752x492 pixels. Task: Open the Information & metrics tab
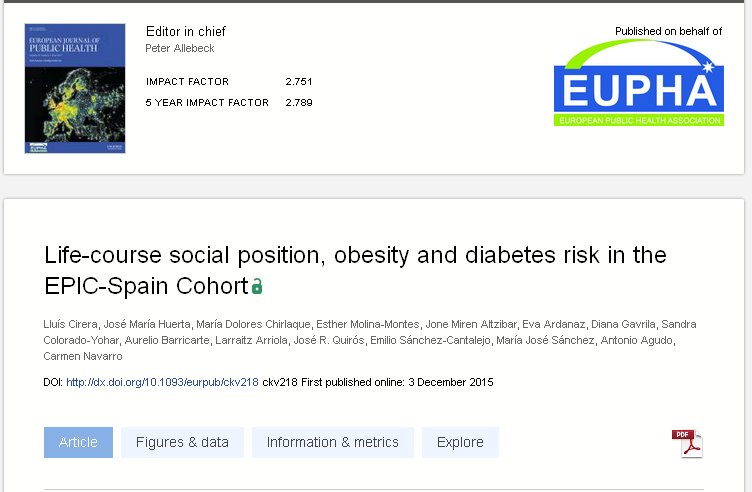pyautogui.click(x=332, y=442)
